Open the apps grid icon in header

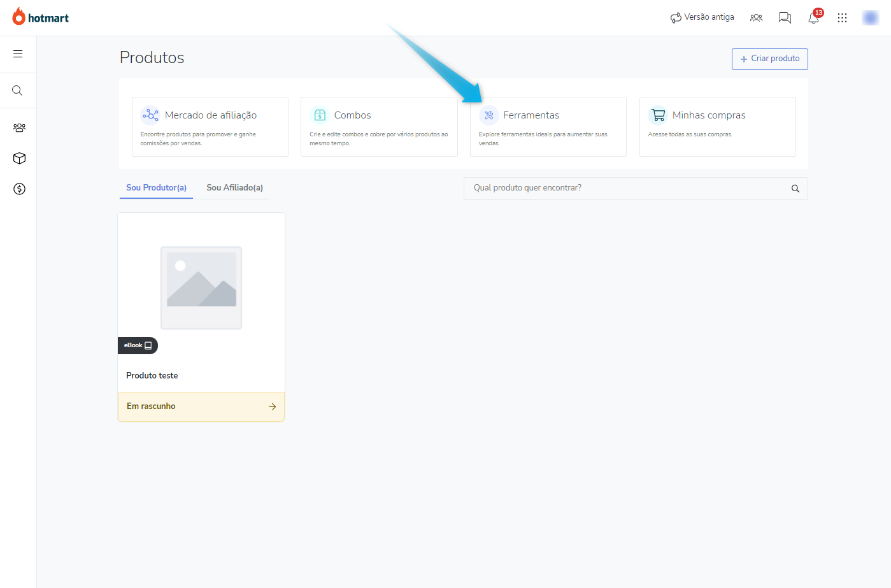[842, 18]
